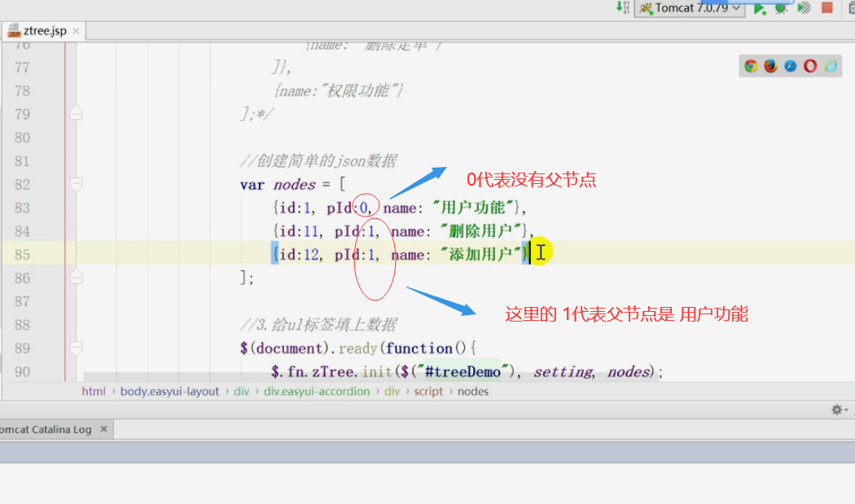
Task: Open page in Safari browser
Action: pyautogui.click(x=790, y=66)
